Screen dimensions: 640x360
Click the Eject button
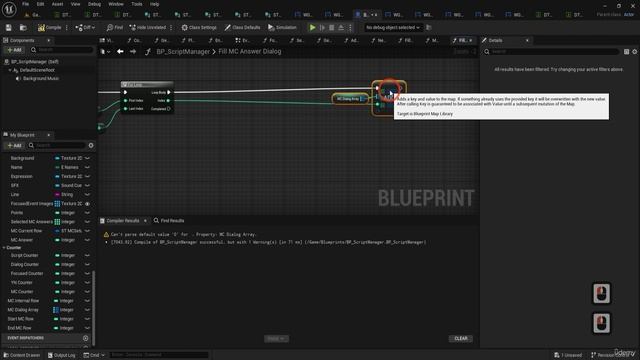tap(341, 27)
